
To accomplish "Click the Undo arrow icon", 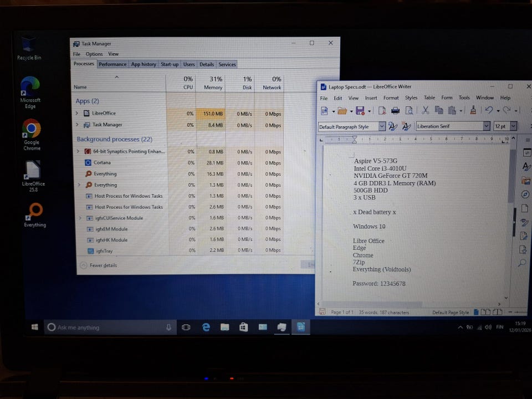I will (x=489, y=110).
